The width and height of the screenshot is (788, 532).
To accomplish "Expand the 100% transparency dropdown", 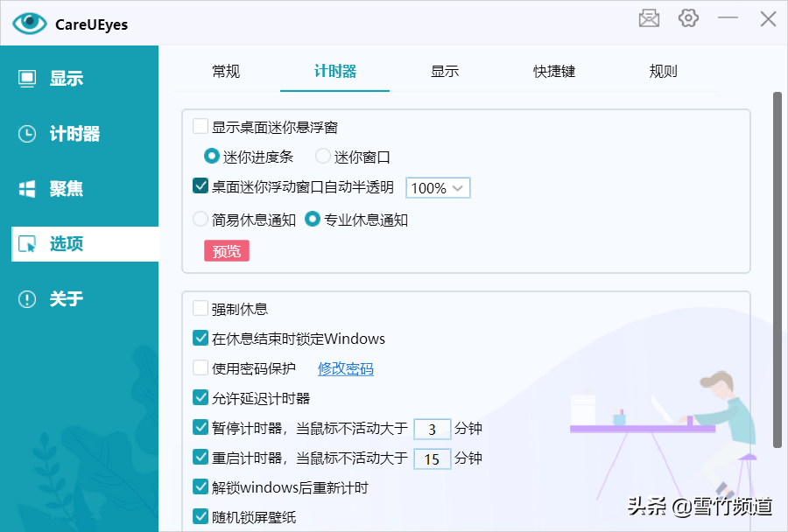I will pyautogui.click(x=439, y=188).
